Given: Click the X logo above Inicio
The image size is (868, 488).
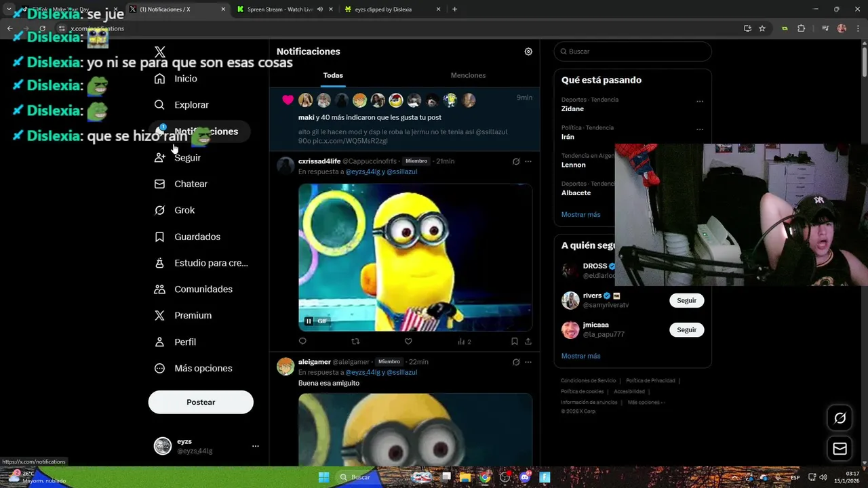Looking at the screenshot, I should coord(159,52).
